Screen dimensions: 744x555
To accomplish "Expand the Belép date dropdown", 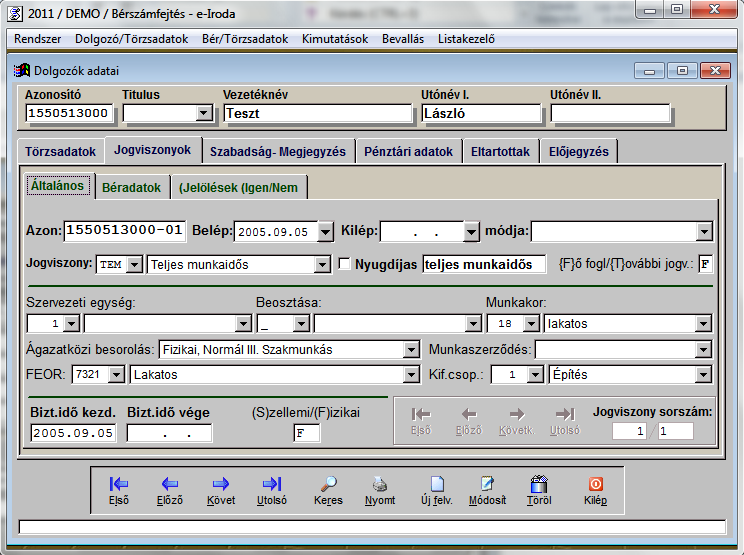I will (325, 231).
